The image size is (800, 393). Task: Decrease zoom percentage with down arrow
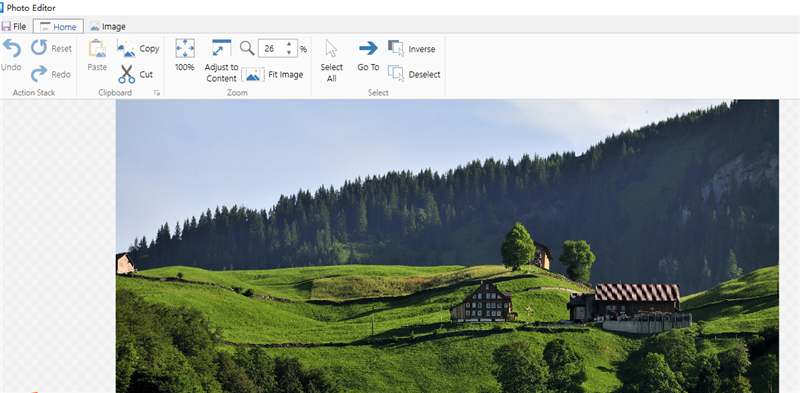click(x=289, y=52)
